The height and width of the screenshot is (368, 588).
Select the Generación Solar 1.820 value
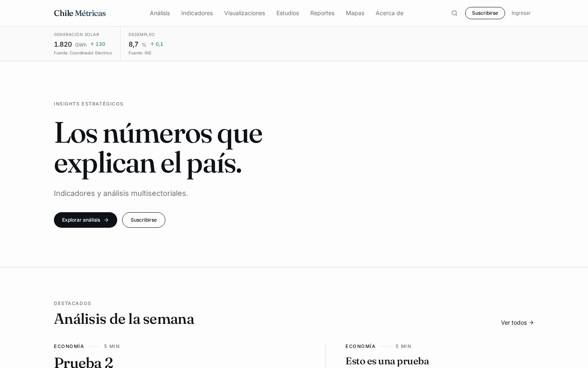[x=63, y=44]
